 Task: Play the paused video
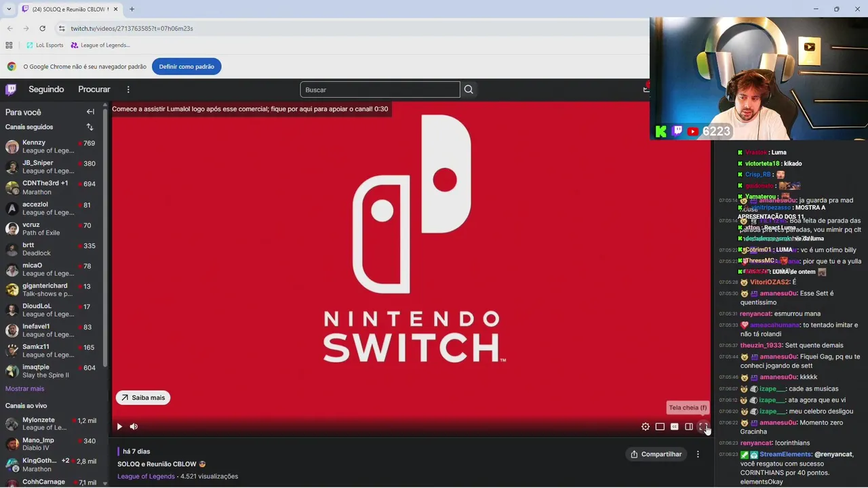(x=119, y=426)
